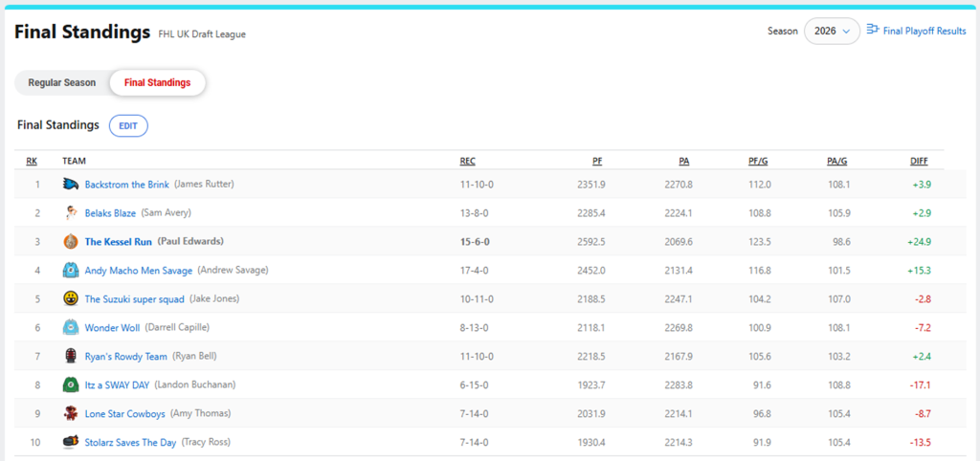Click the Backstrom the Brink team logo

[71, 185]
